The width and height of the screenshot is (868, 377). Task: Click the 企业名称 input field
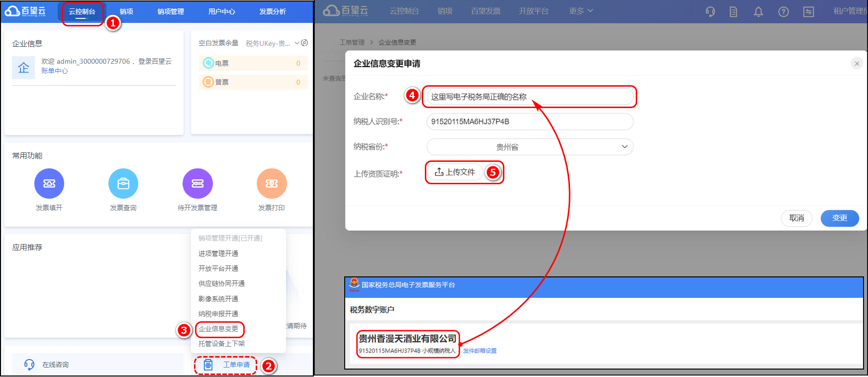tap(530, 97)
